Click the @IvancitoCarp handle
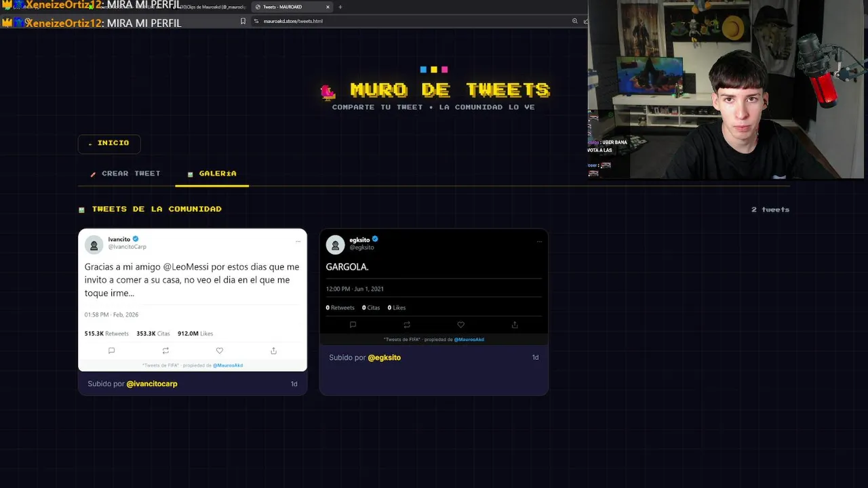Viewport: 868px width, 488px height. [x=127, y=247]
